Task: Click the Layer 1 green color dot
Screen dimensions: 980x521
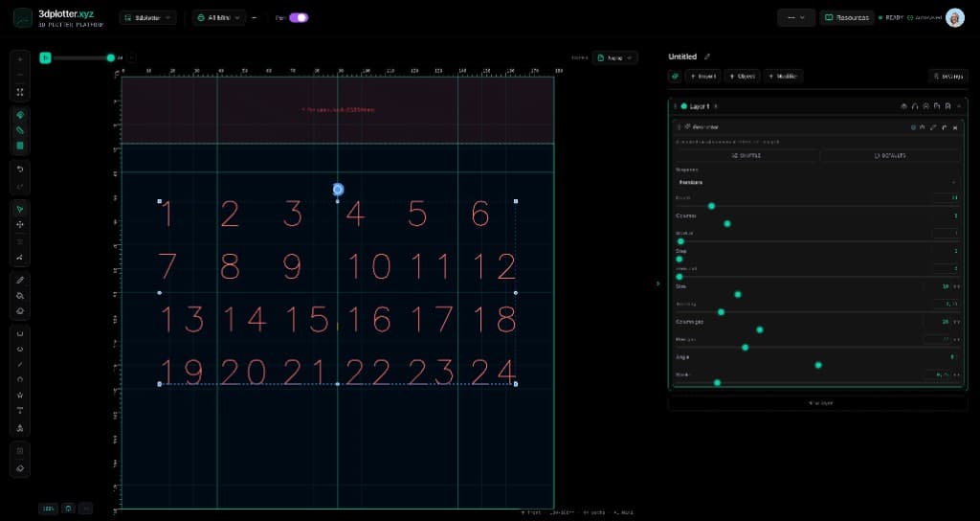Action: pos(683,106)
